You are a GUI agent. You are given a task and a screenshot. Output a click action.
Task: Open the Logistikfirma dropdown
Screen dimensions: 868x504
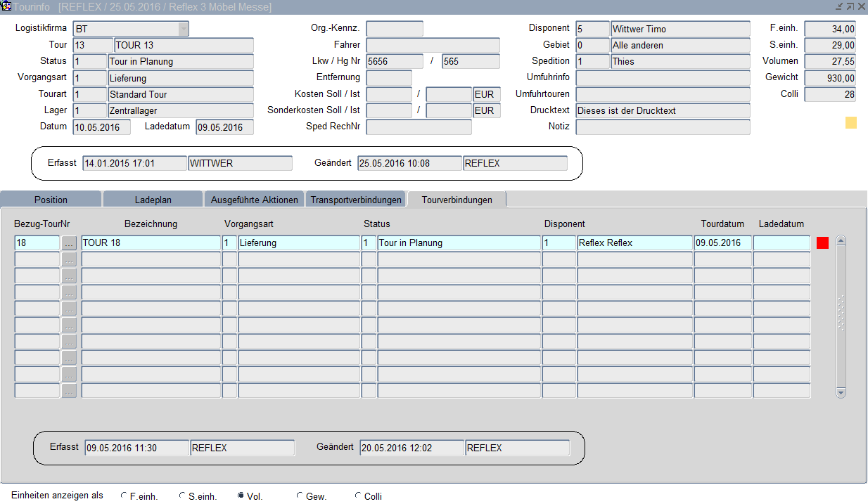coord(184,29)
